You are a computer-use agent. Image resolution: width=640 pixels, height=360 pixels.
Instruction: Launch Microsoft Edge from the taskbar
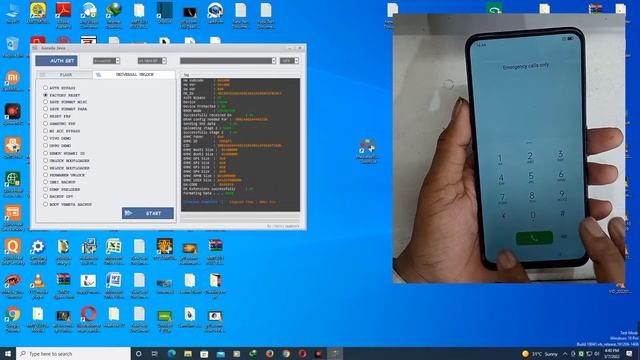coord(171,353)
